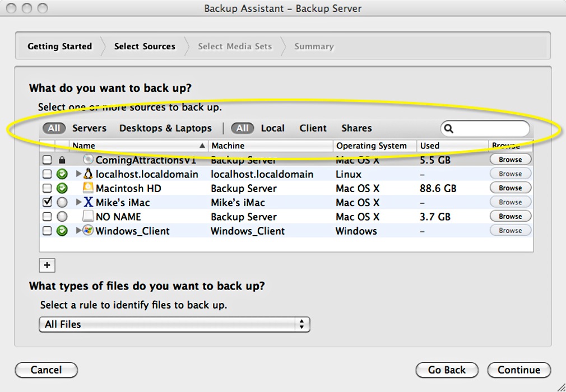Click the Windows operating system cell
This screenshot has height=392, width=566.
pos(356,231)
